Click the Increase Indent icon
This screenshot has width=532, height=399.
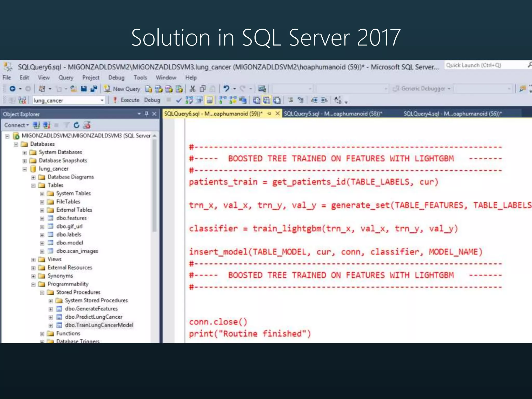pyautogui.click(x=324, y=100)
